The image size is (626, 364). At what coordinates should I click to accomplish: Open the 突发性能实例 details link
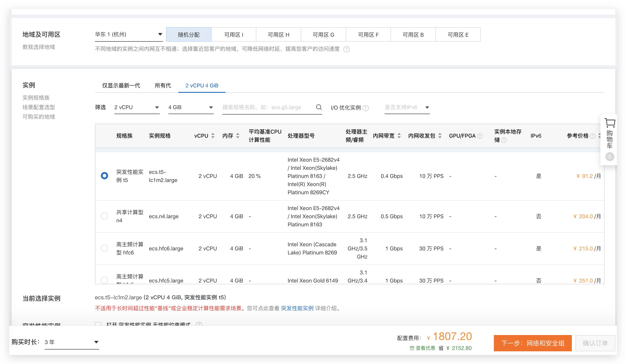(297, 308)
